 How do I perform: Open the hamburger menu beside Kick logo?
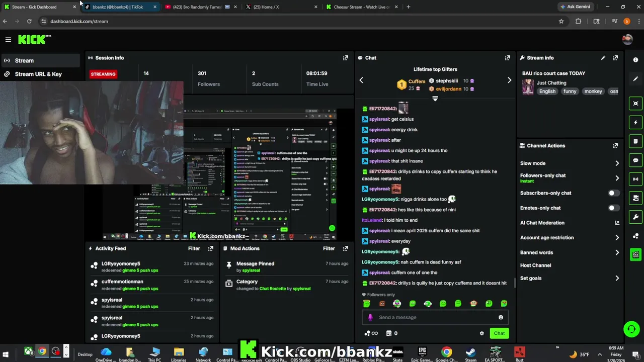pos(8,39)
